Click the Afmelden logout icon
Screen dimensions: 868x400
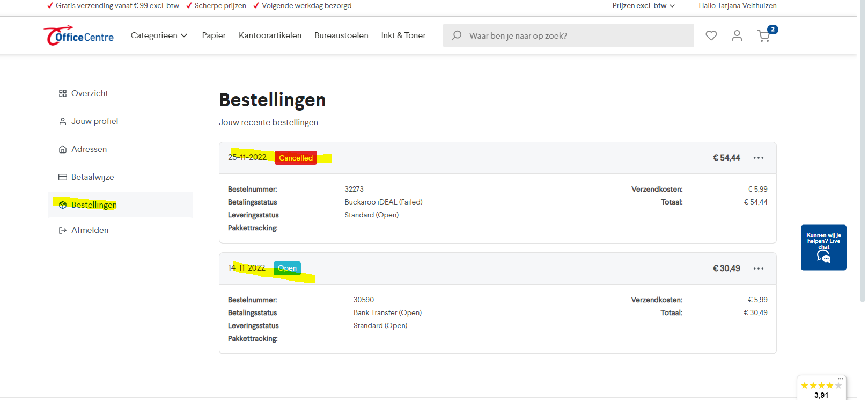tap(63, 230)
